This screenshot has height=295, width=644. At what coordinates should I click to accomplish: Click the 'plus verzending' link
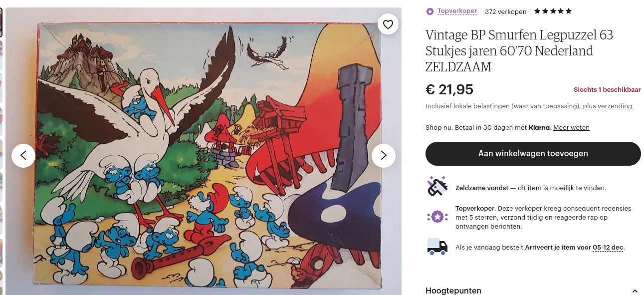click(607, 106)
